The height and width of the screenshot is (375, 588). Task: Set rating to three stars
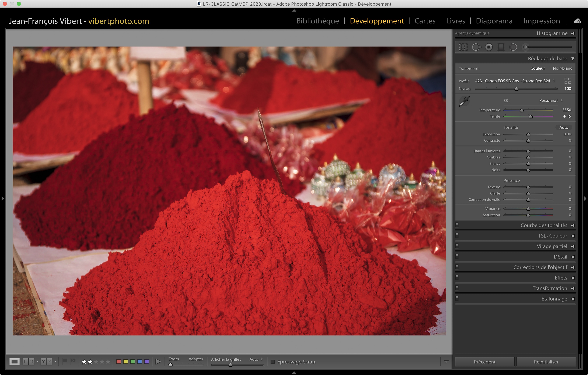click(96, 362)
